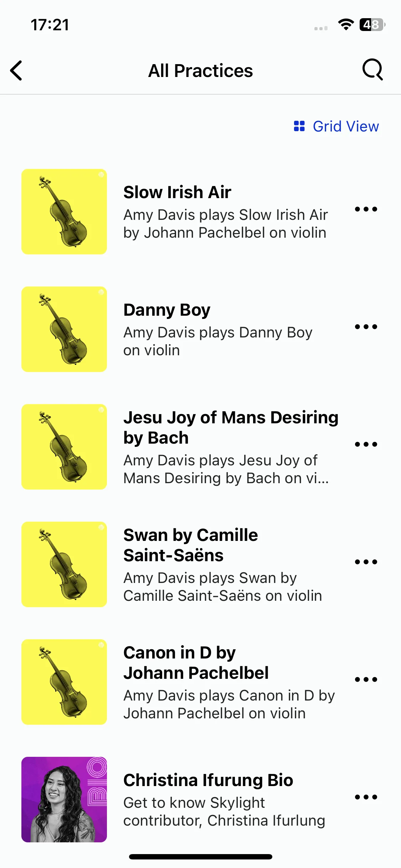Open Christina Ifurung Bio title
Screen dimensions: 401x868
(208, 780)
